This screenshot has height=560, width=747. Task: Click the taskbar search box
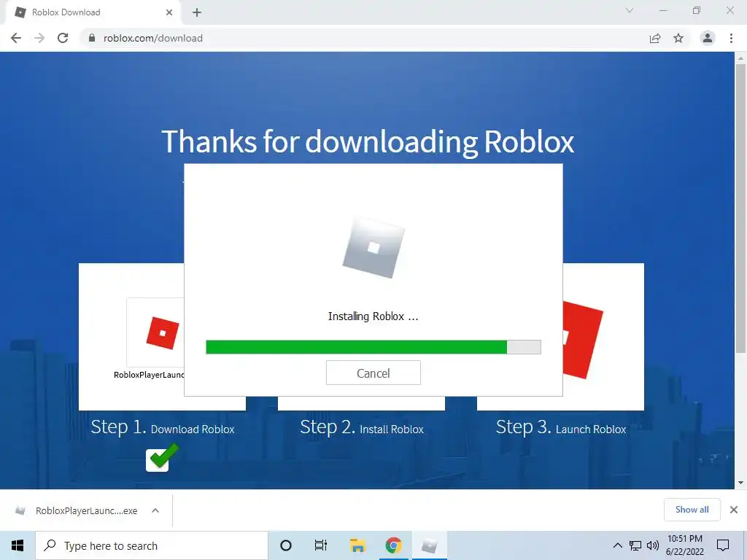click(152, 545)
